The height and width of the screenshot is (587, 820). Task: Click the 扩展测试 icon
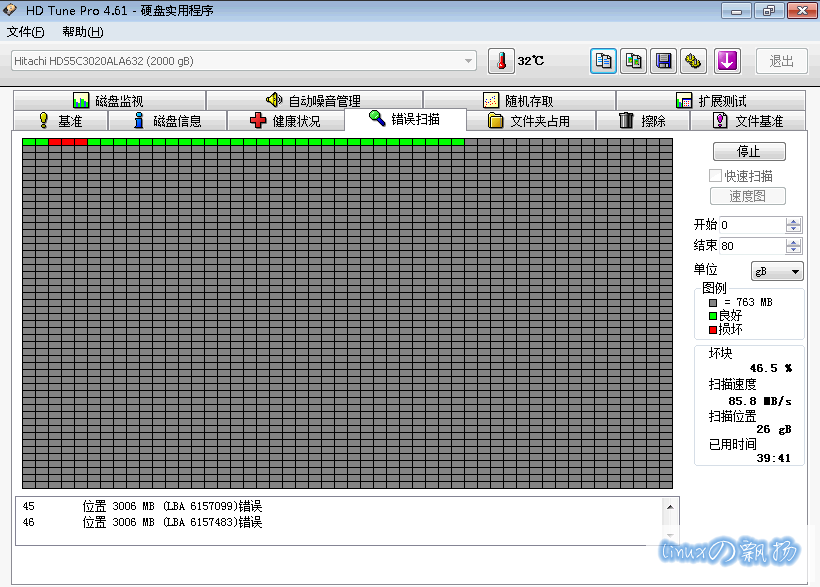pyautogui.click(x=684, y=100)
